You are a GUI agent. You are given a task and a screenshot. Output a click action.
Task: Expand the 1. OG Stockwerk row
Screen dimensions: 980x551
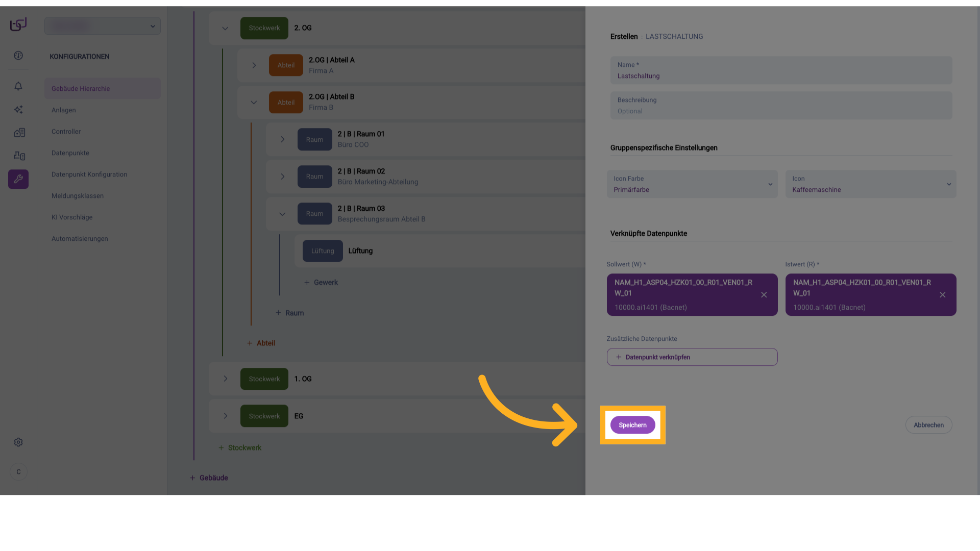coord(225,379)
